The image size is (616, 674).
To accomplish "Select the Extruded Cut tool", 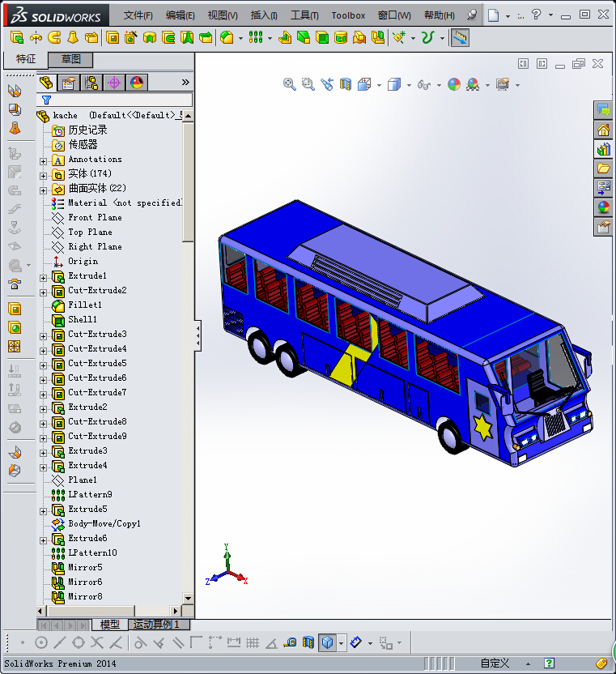I will 113,38.
